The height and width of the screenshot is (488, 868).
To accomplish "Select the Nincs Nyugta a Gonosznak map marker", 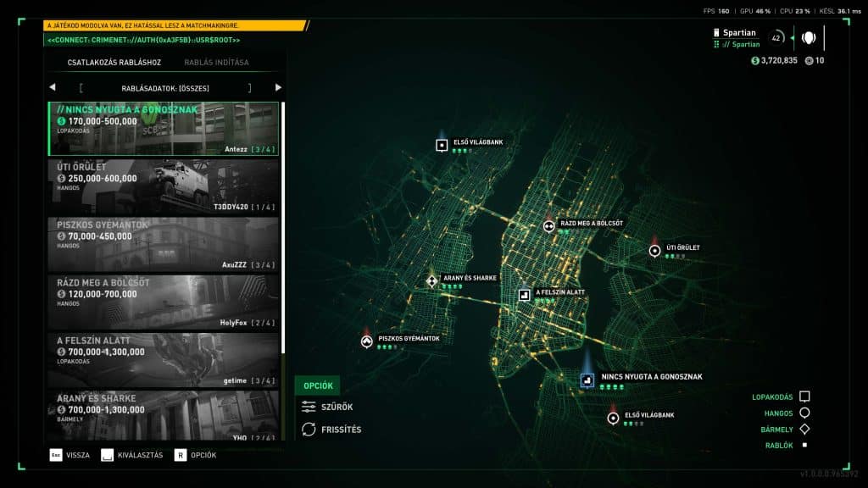I will pos(587,380).
